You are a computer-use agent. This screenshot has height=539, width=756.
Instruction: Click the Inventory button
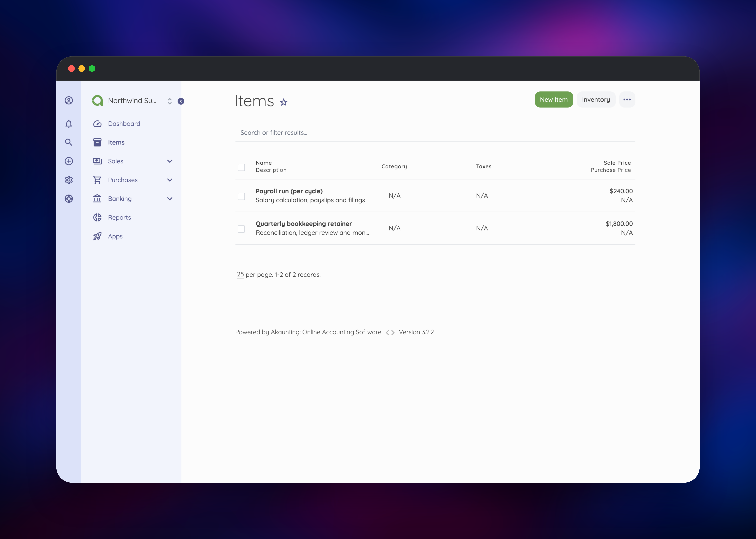tap(596, 100)
